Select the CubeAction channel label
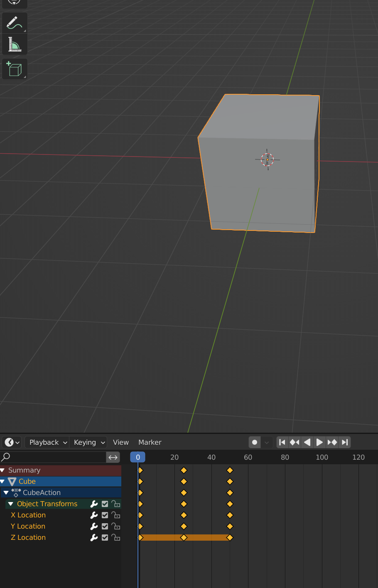 [42, 492]
